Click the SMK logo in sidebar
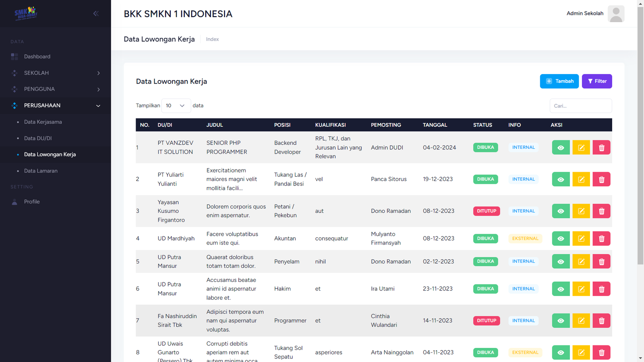Image resolution: width=644 pixels, height=362 pixels. coord(26,13)
